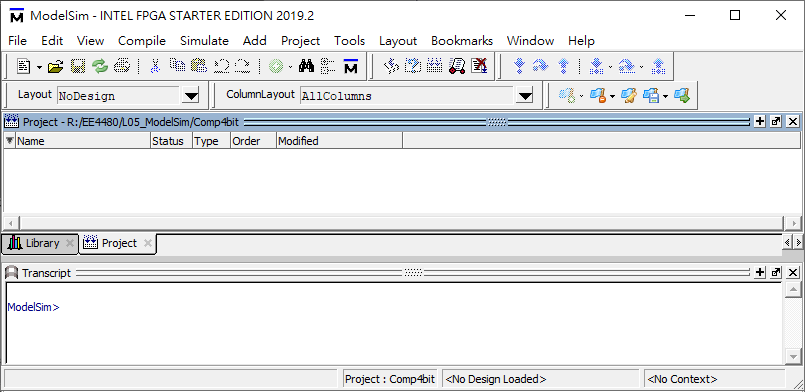
Task: Click the Paste clipboard icon
Action: click(x=199, y=66)
